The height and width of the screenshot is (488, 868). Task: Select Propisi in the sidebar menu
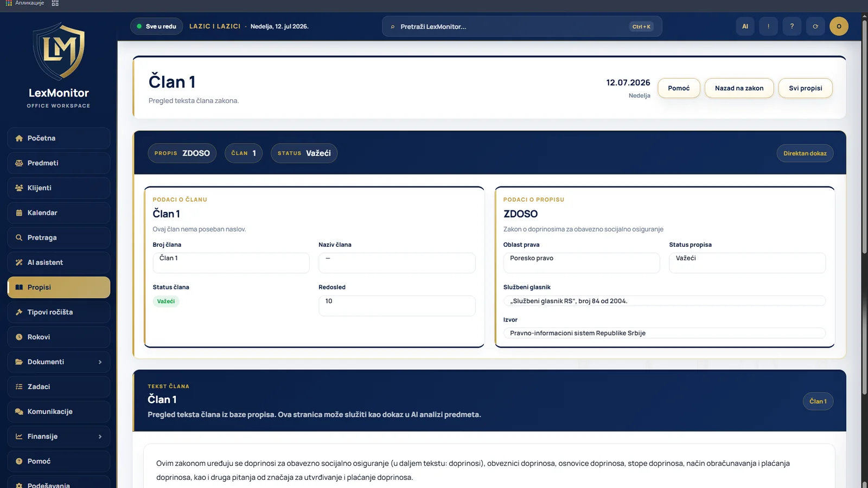59,287
